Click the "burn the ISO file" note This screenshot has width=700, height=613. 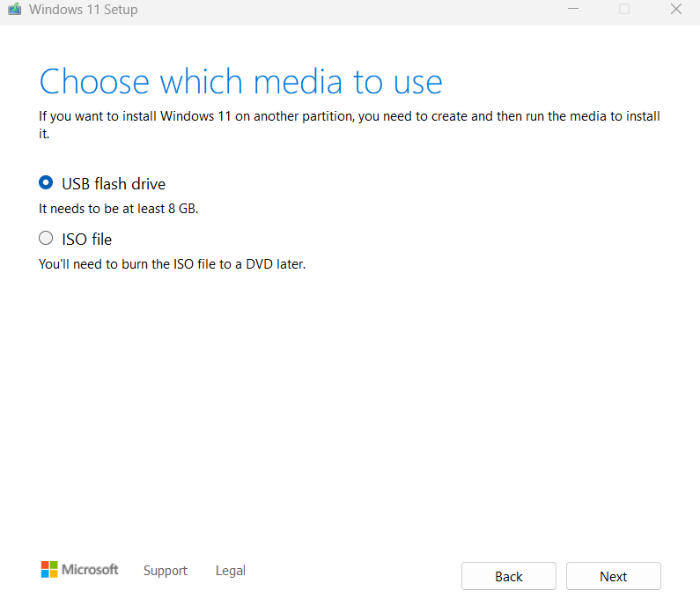coord(172,263)
